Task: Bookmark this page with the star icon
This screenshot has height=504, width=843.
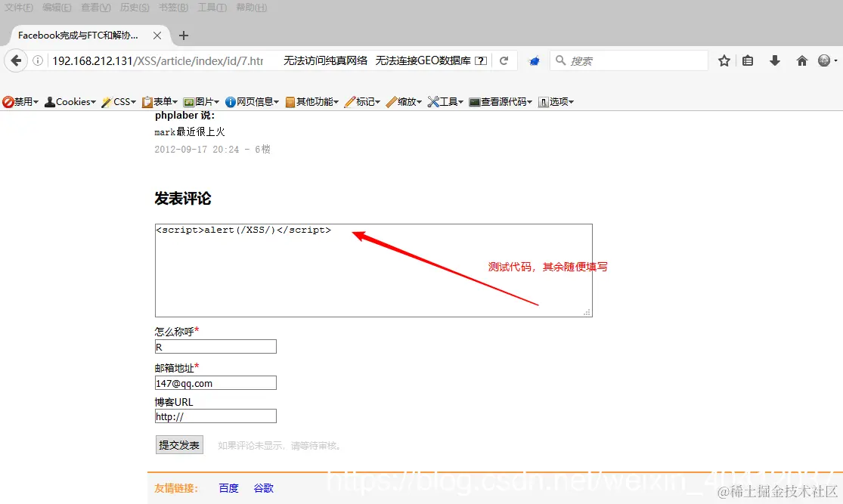Action: click(724, 60)
